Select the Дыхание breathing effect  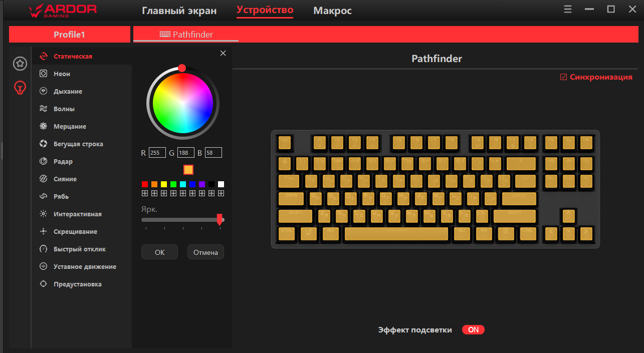pyautogui.click(x=68, y=91)
